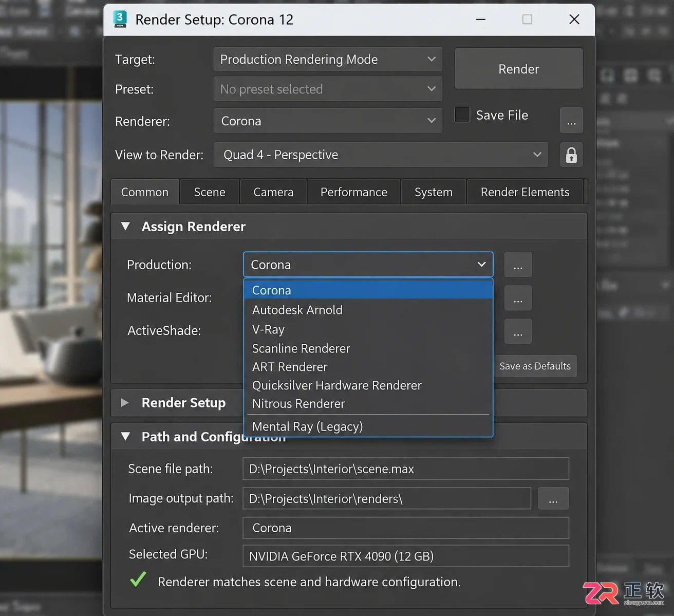Switch to the Performance tab

click(x=354, y=192)
